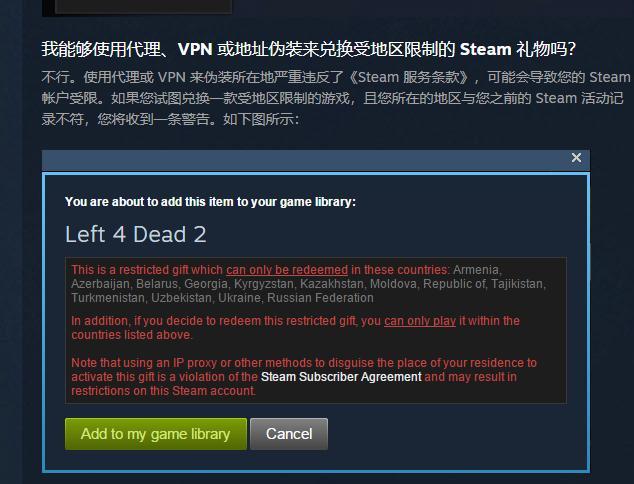Viewport: 634px width, 484px height.
Task: Click the 《Steam 服务条款》 text
Action: [410, 77]
